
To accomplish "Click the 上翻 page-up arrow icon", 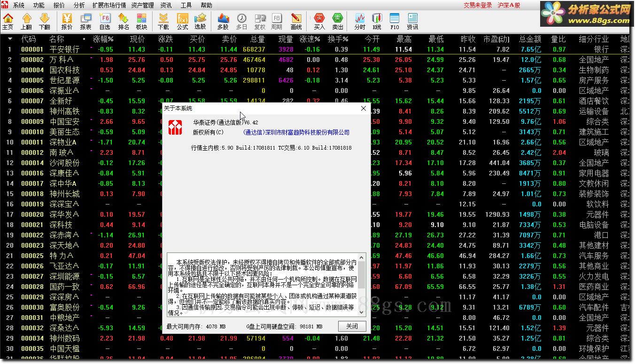I will pos(27,22).
